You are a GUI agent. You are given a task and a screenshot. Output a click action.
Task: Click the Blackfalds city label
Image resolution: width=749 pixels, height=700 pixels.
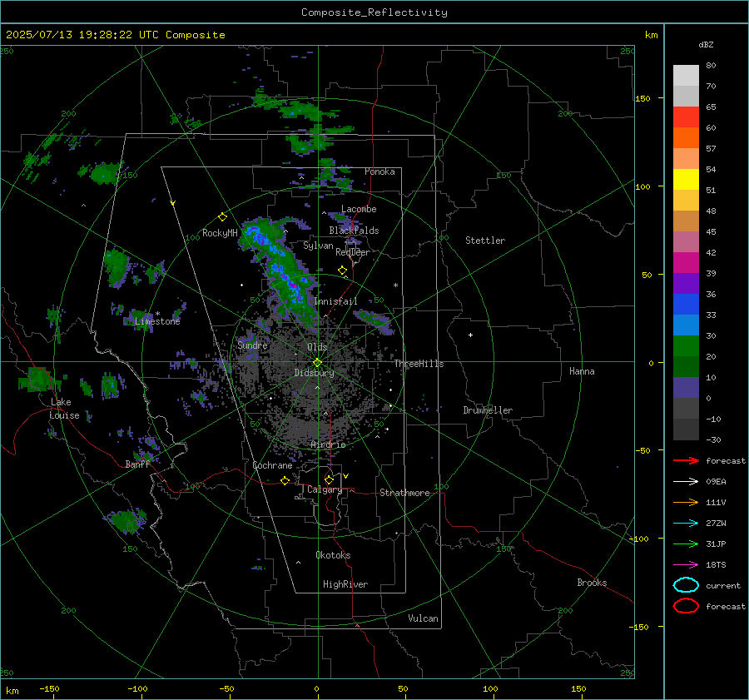click(354, 231)
